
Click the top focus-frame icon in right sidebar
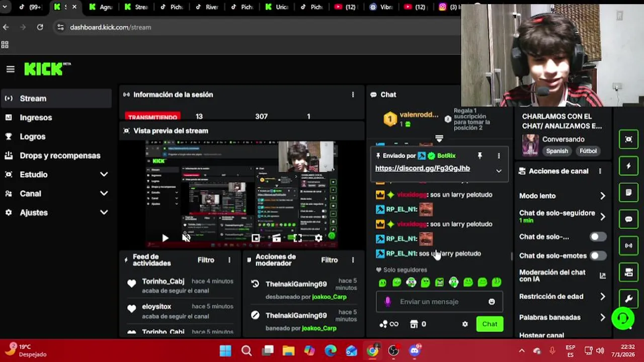click(628, 139)
